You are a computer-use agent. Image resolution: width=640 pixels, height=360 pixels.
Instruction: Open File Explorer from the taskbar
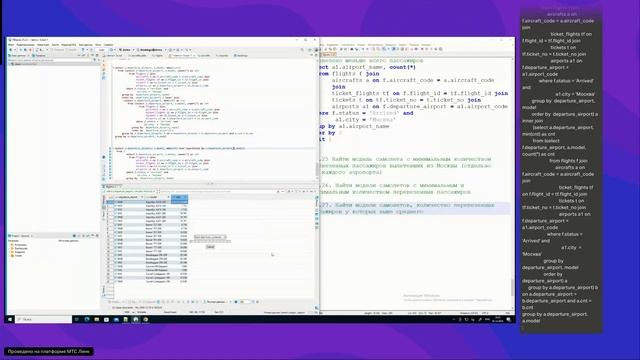pyautogui.click(x=96, y=320)
